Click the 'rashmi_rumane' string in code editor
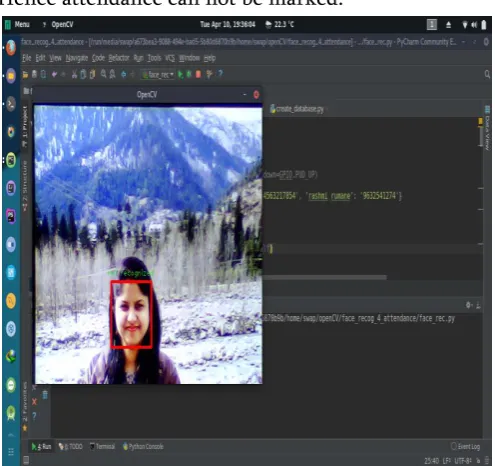The width and height of the screenshot is (495, 466). [330, 196]
